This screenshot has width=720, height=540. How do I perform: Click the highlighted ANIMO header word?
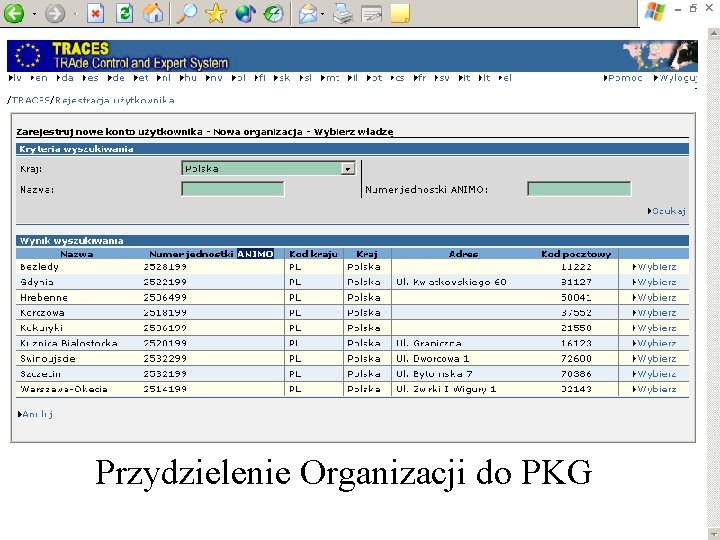tap(255, 254)
